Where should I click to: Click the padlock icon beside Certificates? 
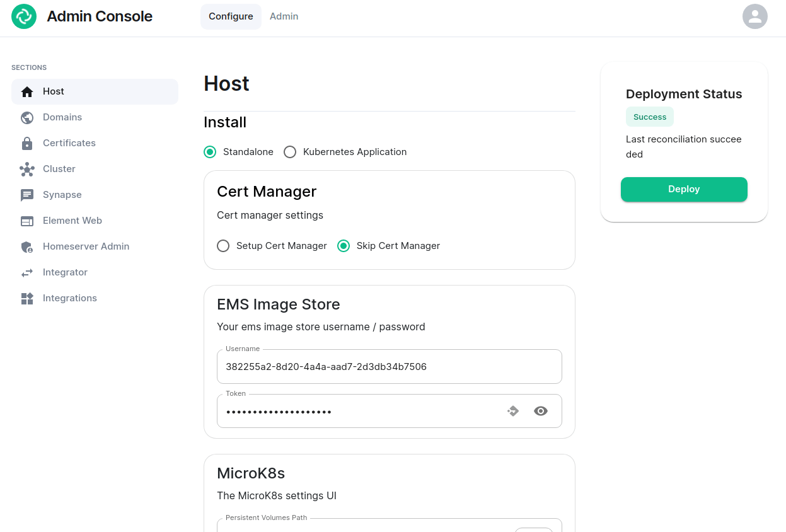pos(27,144)
